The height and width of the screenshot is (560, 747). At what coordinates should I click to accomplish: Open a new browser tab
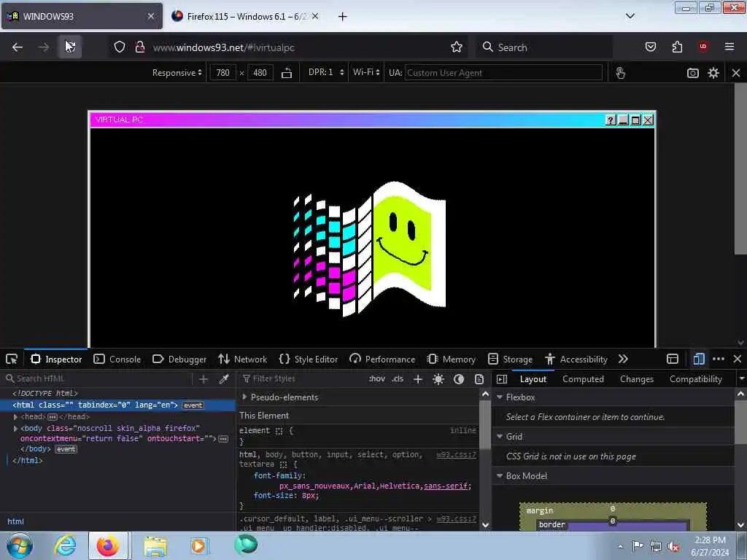click(343, 17)
